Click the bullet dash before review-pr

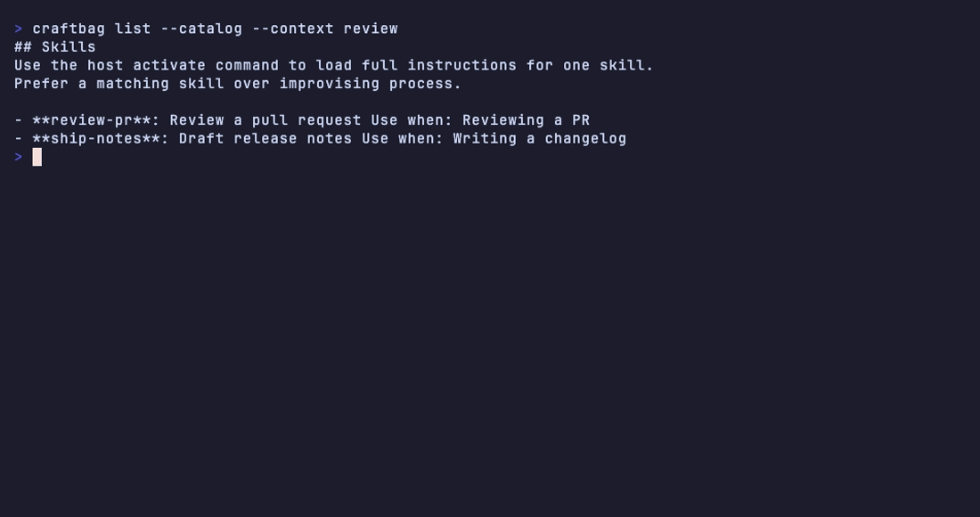click(18, 120)
